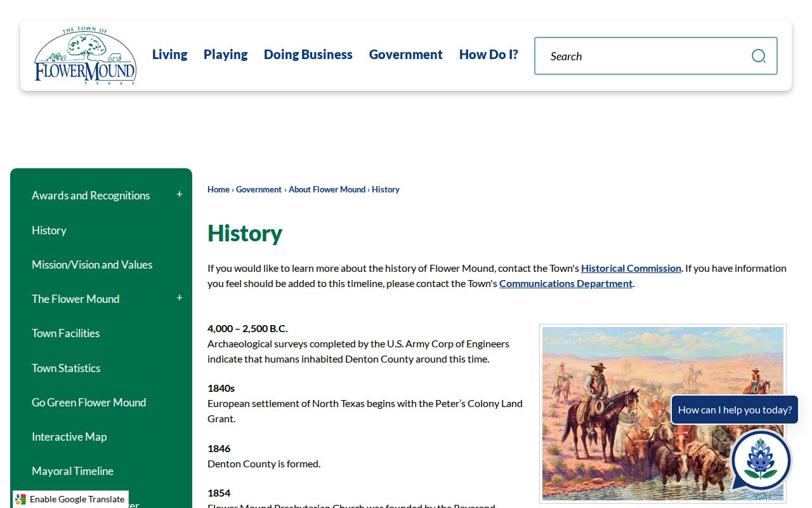Image resolution: width=812 pixels, height=508 pixels.
Task: Click Enable Google Translate button
Action: pyautogui.click(x=71, y=499)
